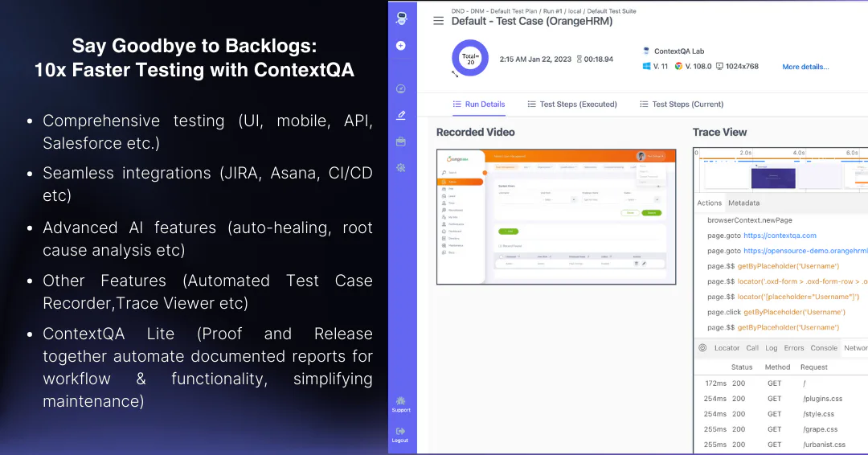
Task: Click the https://contextqa.com link
Action: tap(780, 236)
